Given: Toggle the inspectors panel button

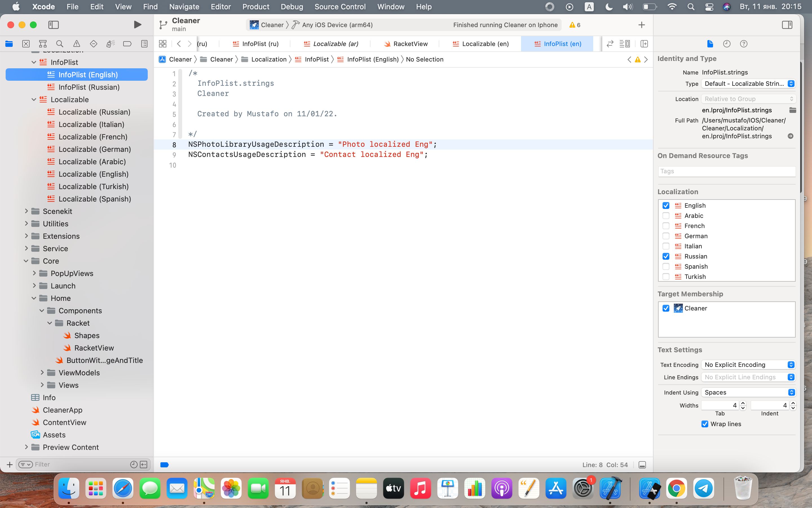Looking at the screenshot, I should [787, 25].
